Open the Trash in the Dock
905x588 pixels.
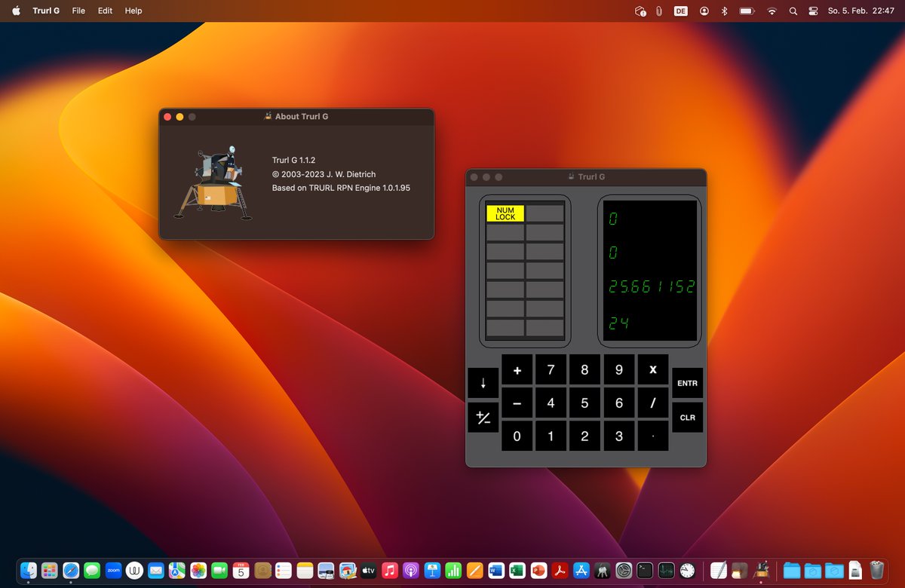(x=876, y=570)
